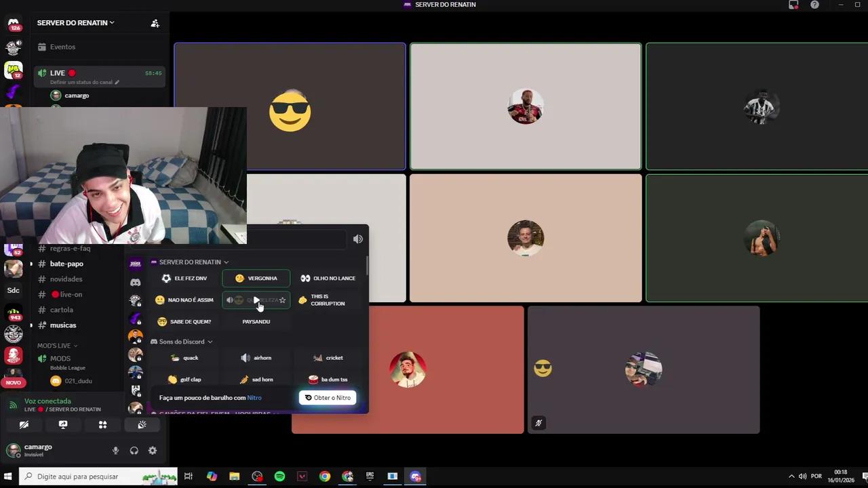Click the Obter o Nitro button

click(x=328, y=398)
